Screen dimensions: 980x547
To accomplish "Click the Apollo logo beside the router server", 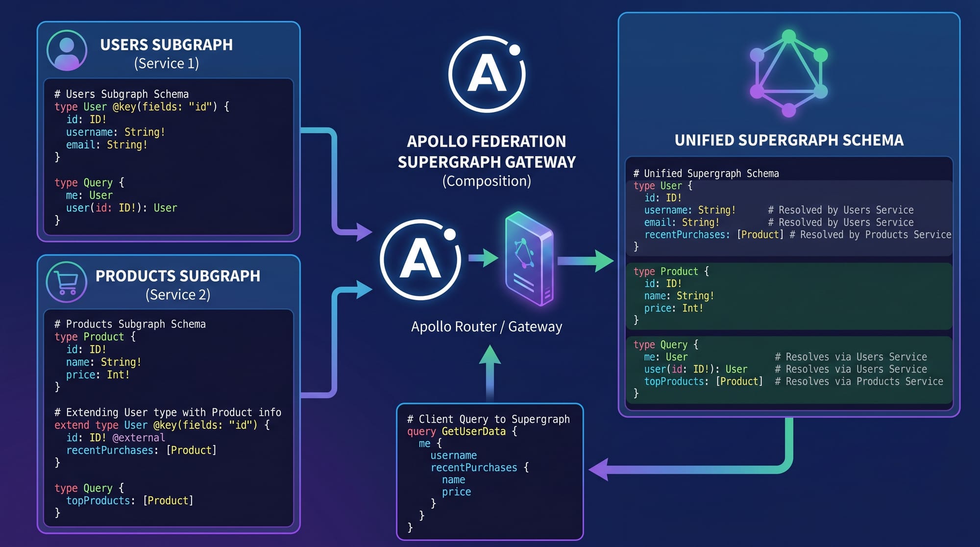I will [420, 260].
